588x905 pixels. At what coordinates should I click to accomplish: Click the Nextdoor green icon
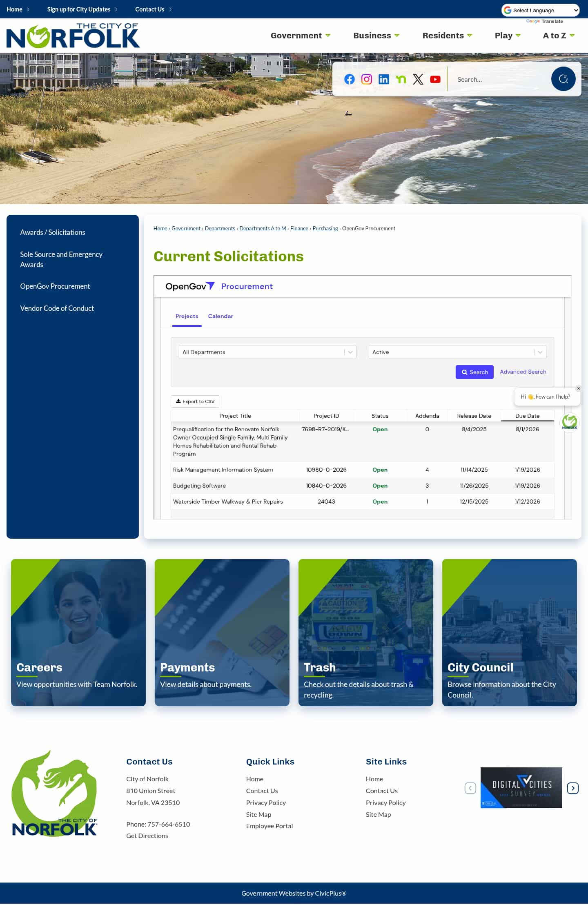[x=401, y=79]
